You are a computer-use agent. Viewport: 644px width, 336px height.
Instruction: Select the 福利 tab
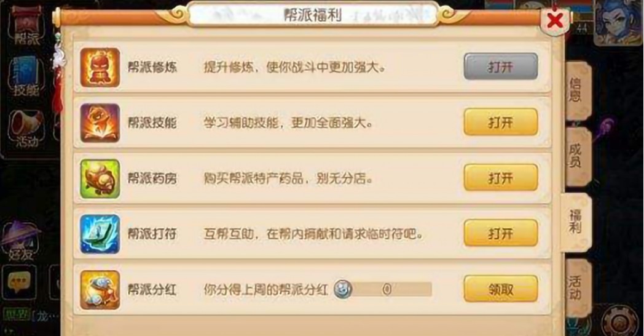576,222
